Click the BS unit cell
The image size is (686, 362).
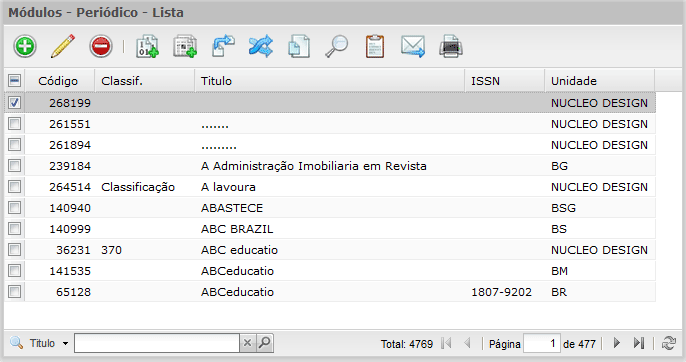pos(559,229)
